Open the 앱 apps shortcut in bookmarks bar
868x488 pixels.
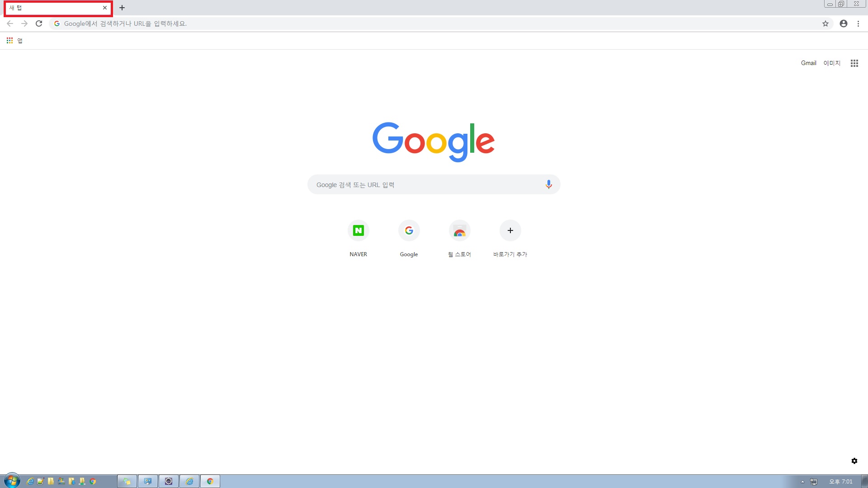(x=14, y=41)
